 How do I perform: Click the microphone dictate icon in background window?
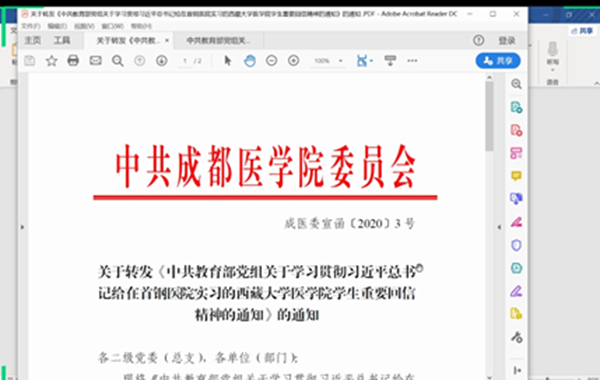[553, 49]
